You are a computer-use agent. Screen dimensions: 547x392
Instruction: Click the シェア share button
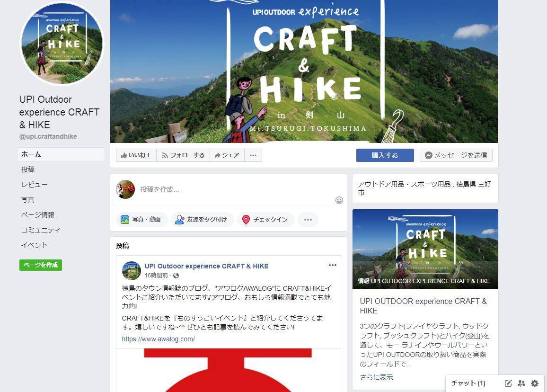pyautogui.click(x=227, y=155)
